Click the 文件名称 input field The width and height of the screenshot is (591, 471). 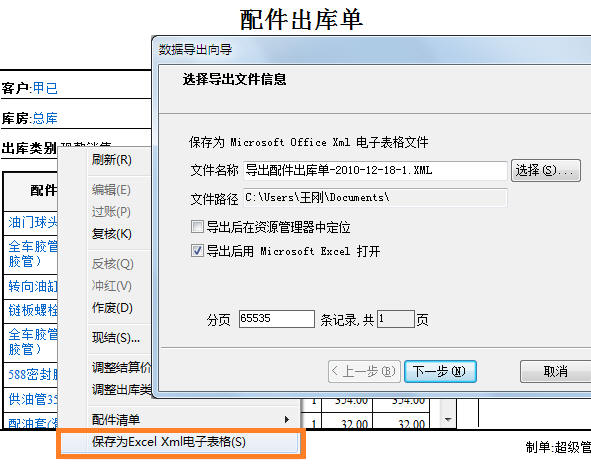375,170
